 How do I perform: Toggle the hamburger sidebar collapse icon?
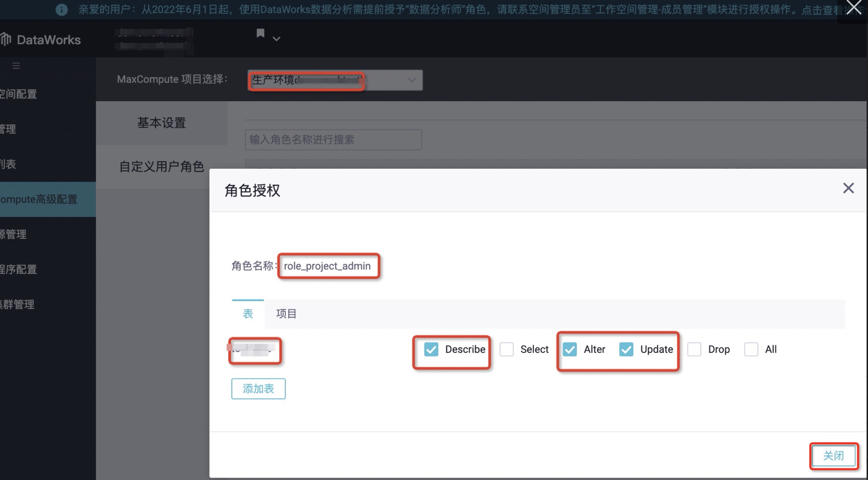click(x=16, y=65)
